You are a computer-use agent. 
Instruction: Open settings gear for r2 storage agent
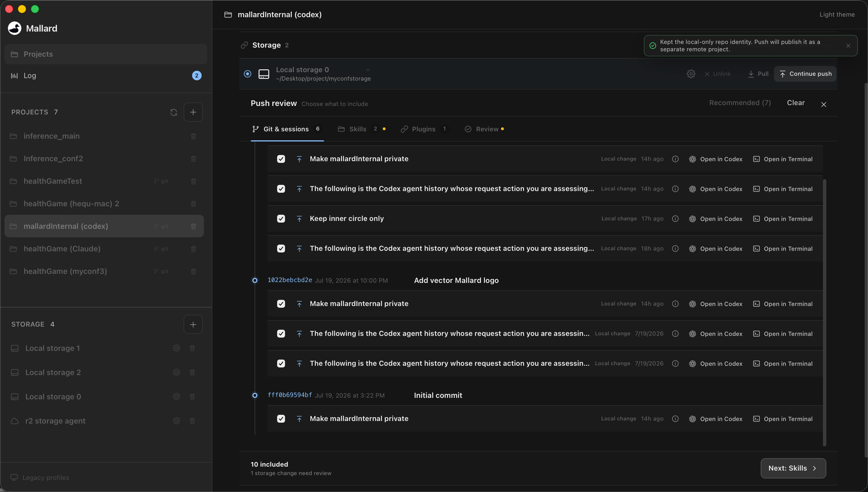176,421
